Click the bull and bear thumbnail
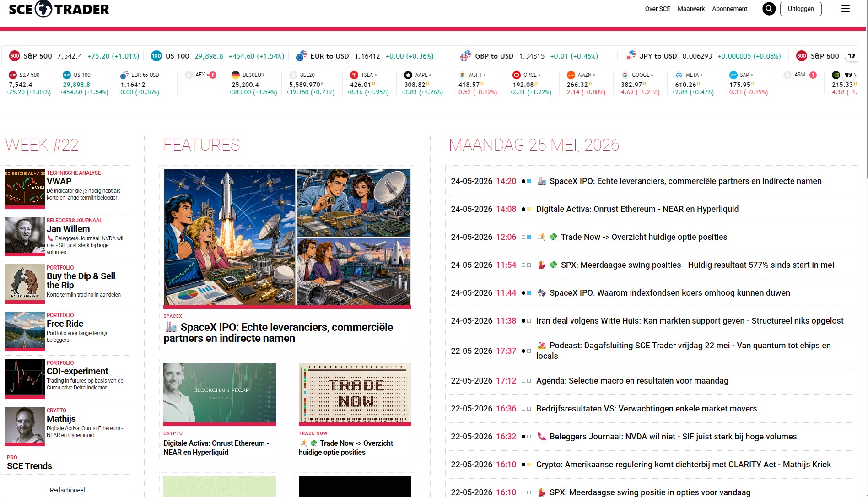 tap(25, 284)
